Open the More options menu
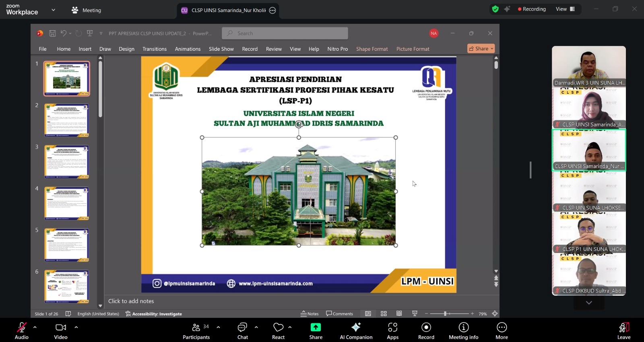Screen dimensions: 644x342 (502, 331)
